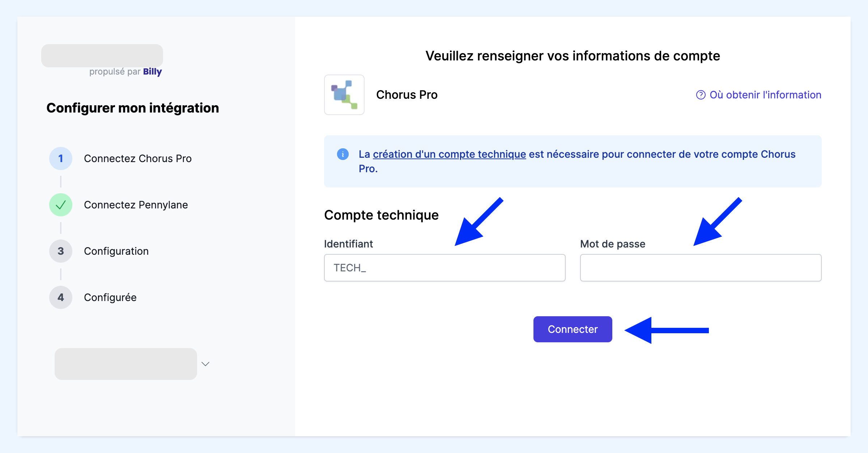Click the Veuillez renseigner vos informations heading
The image size is (868, 453).
click(573, 56)
